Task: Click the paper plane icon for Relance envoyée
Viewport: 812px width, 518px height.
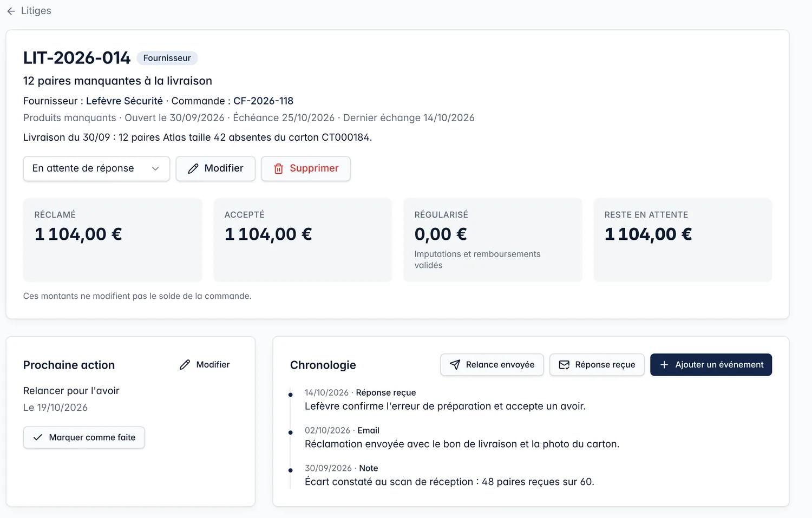Action: click(x=455, y=365)
